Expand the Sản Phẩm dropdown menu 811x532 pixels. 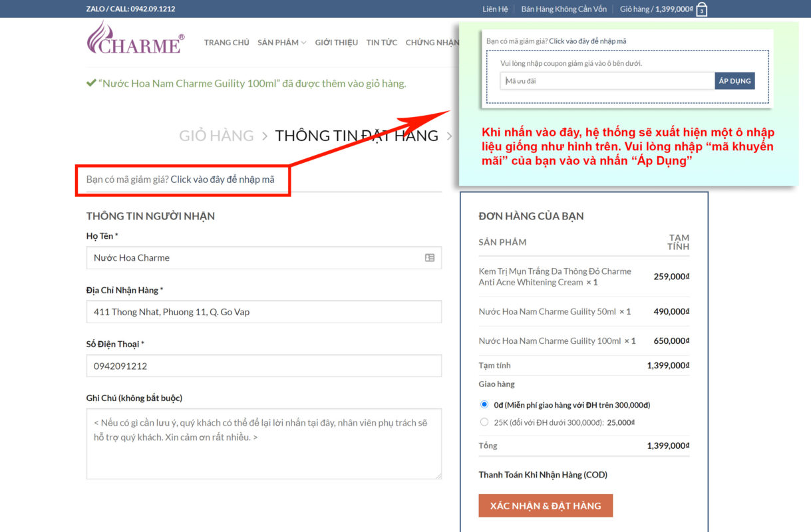[x=281, y=43]
